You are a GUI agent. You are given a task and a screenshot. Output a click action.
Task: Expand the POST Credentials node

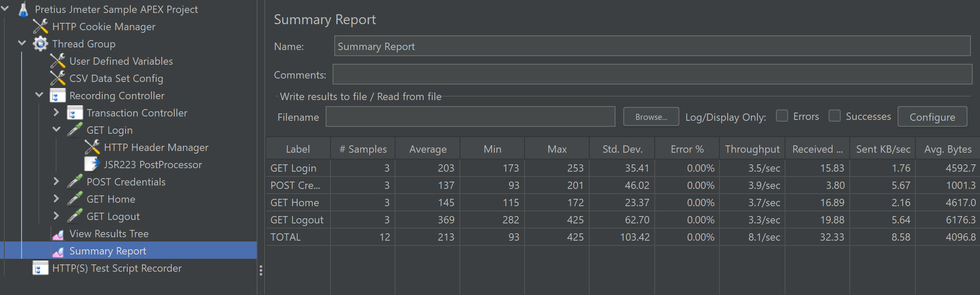(x=56, y=182)
